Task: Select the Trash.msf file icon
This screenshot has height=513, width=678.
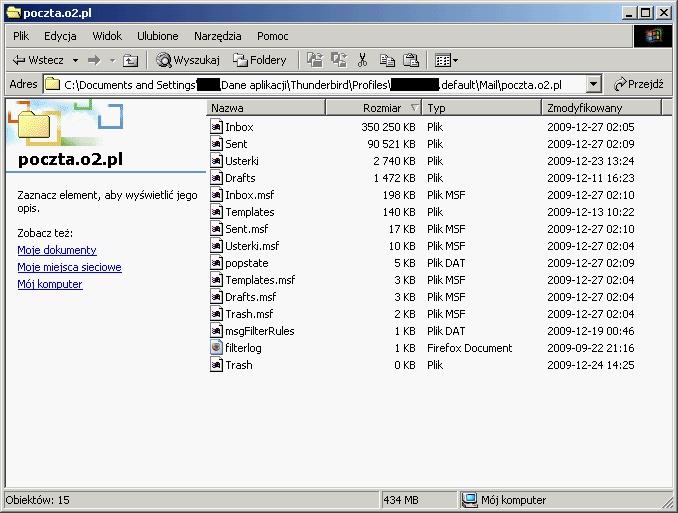Action: click(x=216, y=314)
